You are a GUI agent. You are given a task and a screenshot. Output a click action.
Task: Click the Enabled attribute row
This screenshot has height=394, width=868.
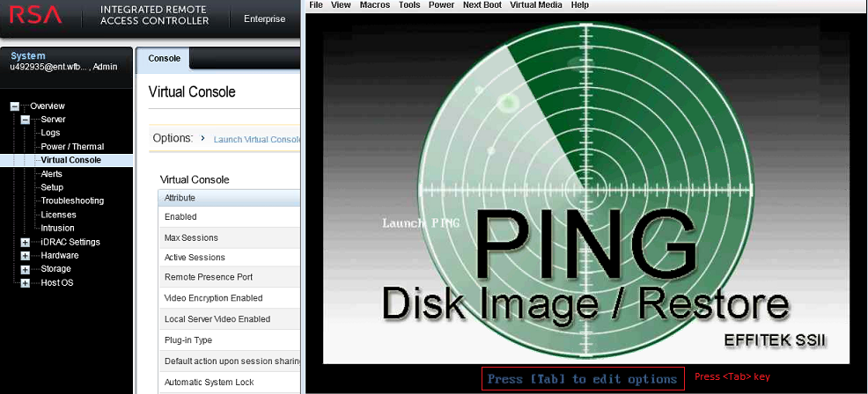coord(229,217)
